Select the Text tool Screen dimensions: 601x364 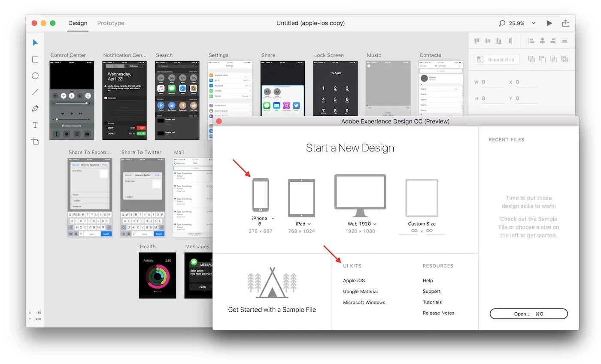(35, 125)
